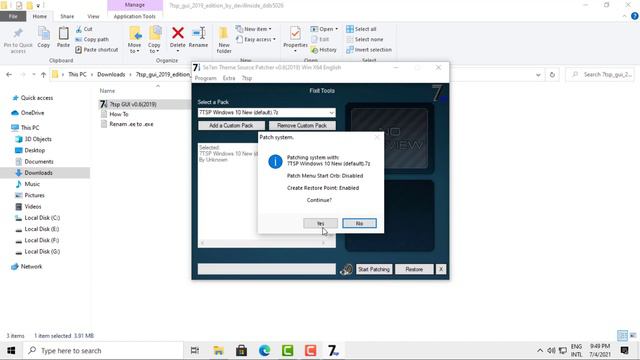Open File Explorer from the taskbar

(218, 351)
